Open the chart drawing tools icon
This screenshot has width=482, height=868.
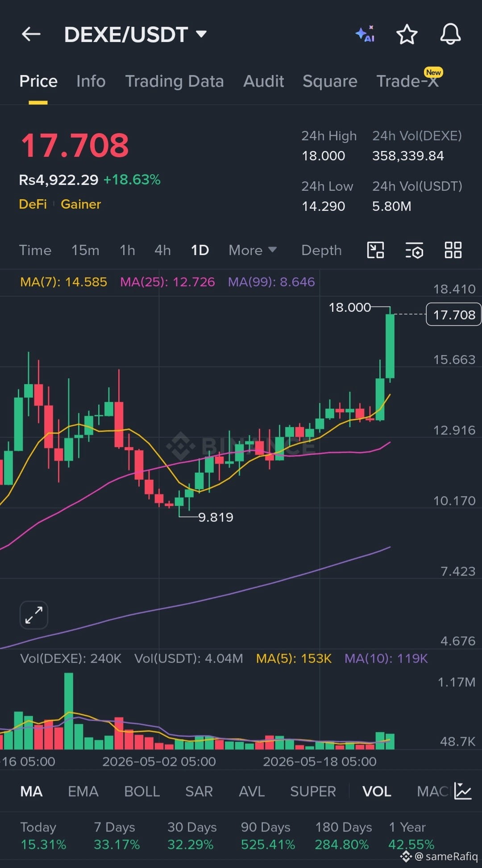pyautogui.click(x=375, y=250)
